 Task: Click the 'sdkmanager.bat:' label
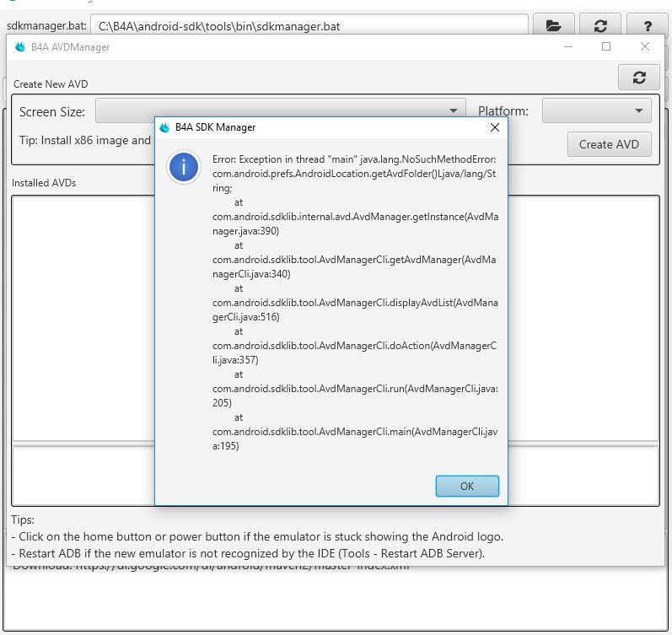pos(46,26)
